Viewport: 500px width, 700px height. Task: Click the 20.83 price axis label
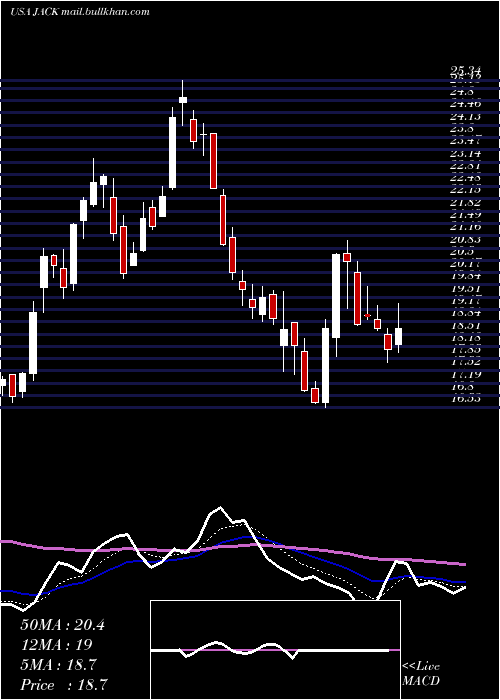465,240
